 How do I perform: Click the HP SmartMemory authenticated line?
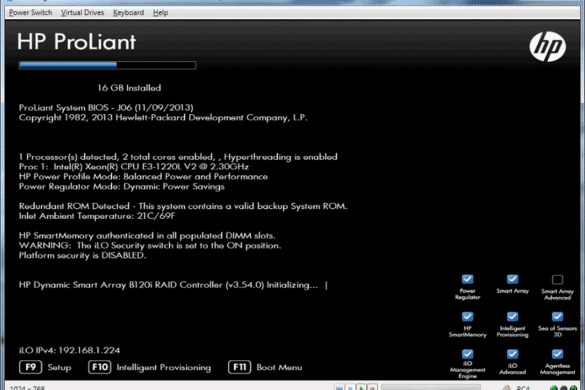point(147,236)
